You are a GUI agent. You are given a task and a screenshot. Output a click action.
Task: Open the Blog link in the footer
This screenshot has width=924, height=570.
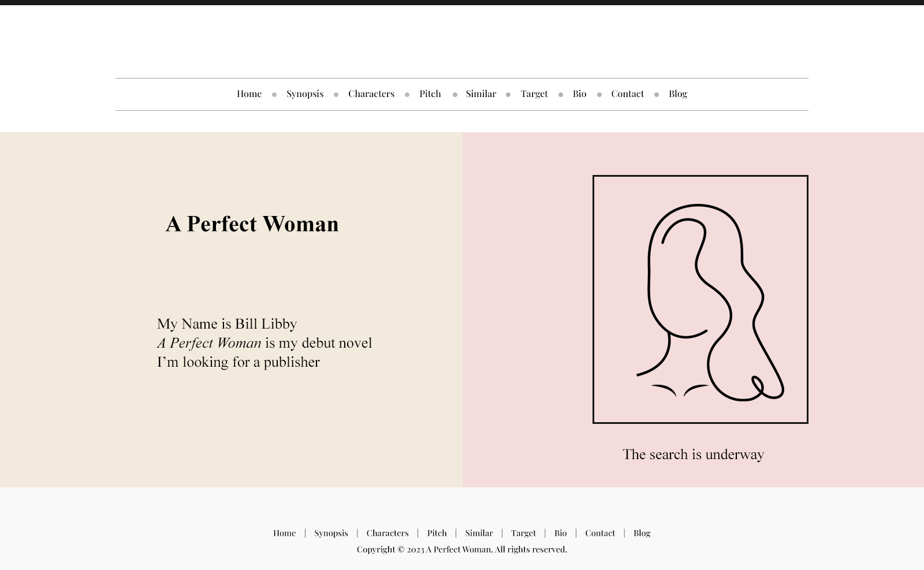pyautogui.click(x=642, y=533)
